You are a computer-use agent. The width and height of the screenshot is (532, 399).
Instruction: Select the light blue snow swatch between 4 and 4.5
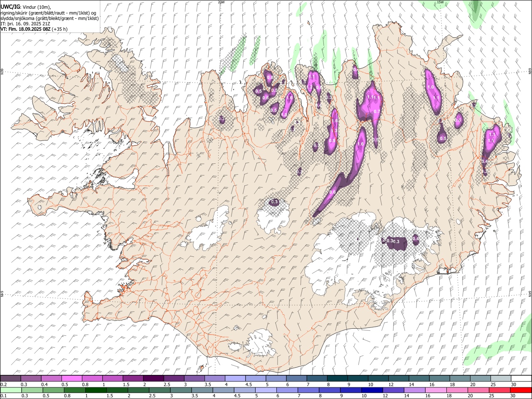[235, 378]
